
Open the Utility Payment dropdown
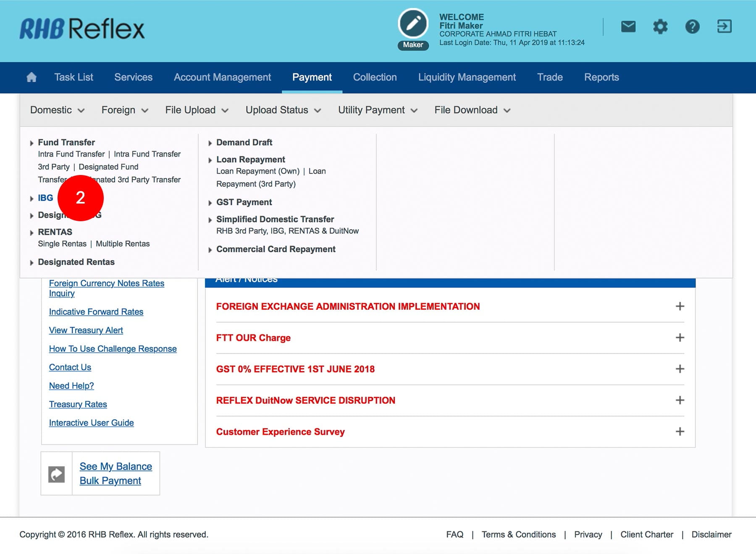tap(378, 110)
